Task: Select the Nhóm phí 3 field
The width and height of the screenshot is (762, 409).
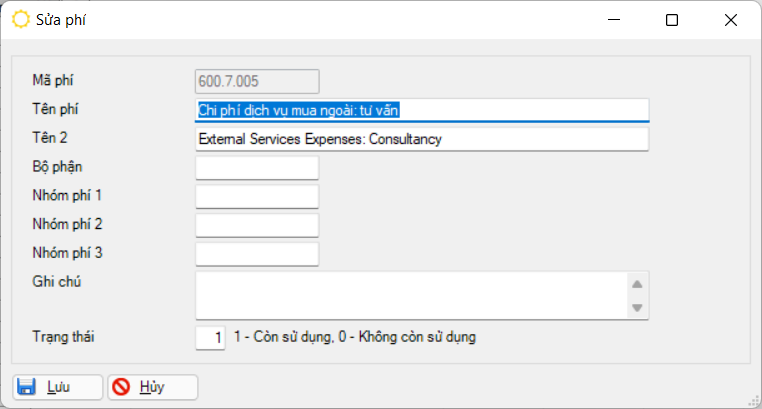Action: 256,254
